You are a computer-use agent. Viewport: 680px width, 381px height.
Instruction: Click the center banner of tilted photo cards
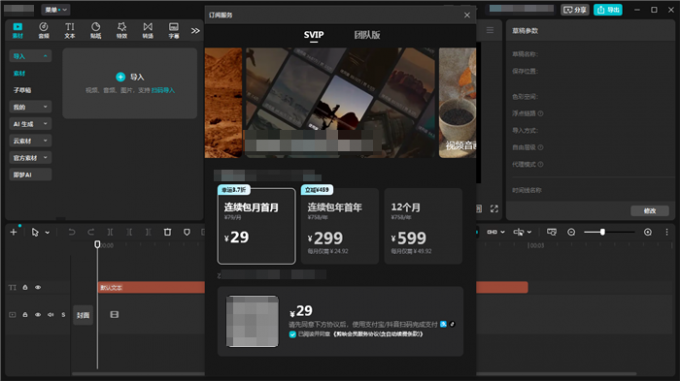tap(340, 103)
